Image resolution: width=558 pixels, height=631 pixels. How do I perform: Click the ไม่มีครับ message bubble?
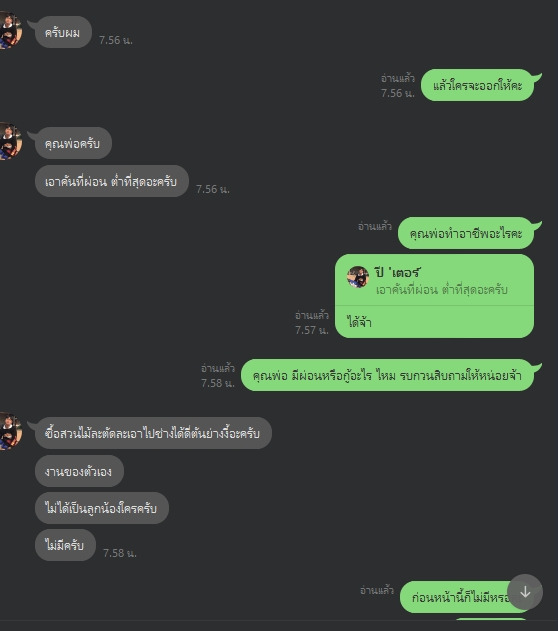[x=65, y=545]
